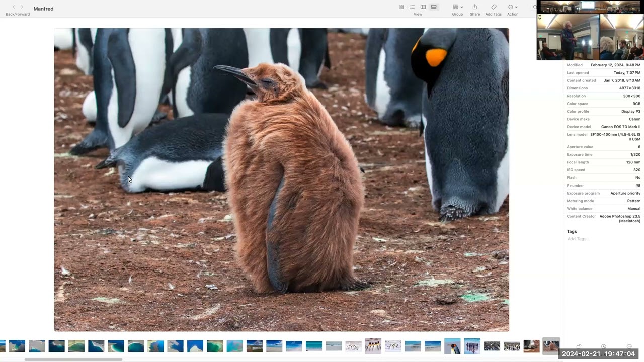
Task: Switch to icon grid view
Action: (401, 7)
